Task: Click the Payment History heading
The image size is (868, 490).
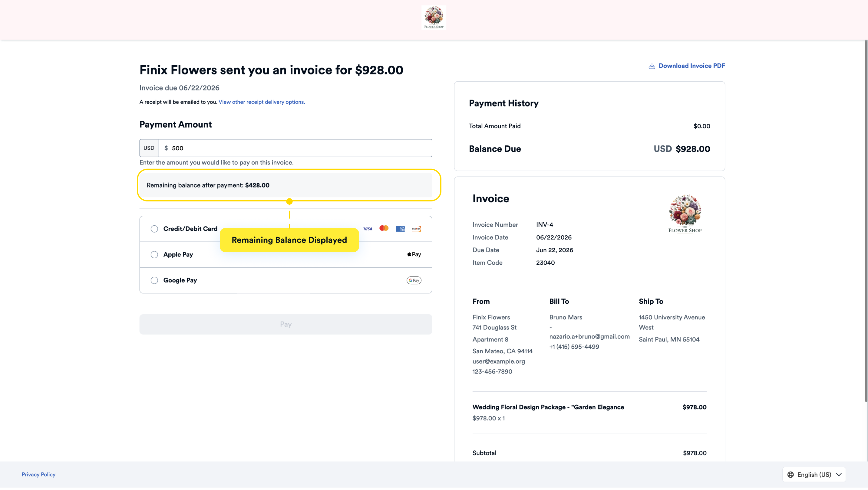Action: click(503, 103)
